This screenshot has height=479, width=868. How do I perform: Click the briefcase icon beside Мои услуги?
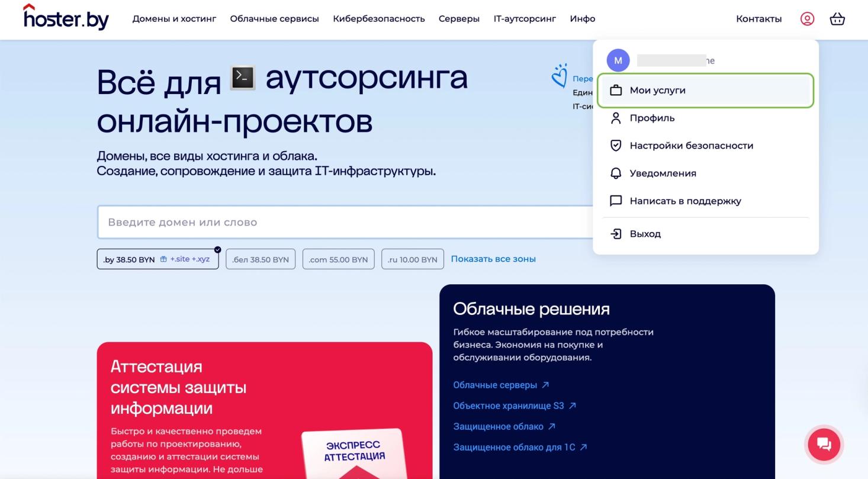point(616,91)
